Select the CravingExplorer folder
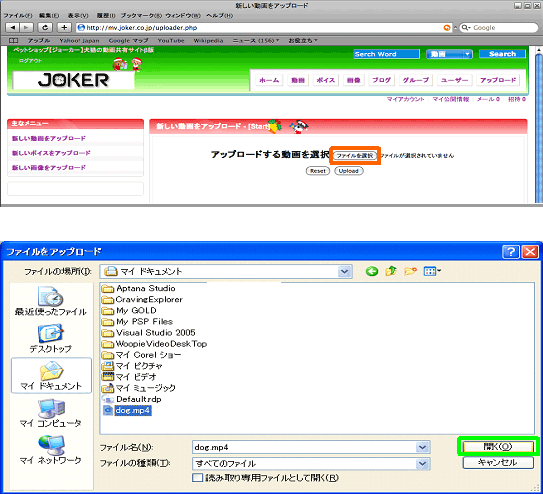Viewport: 543px width, 494px height. (x=142, y=299)
